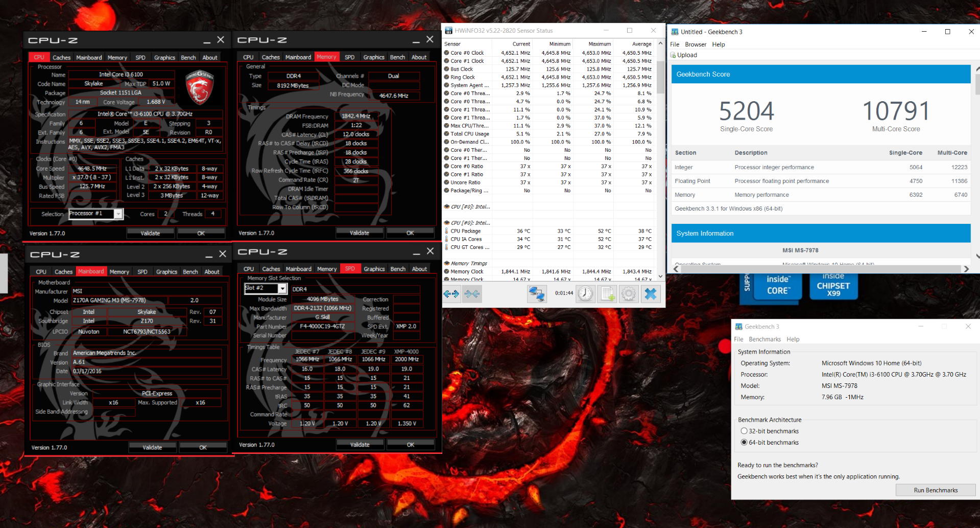This screenshot has width=980, height=528.
Task: Click OK in the CPU-Z SPD window
Action: click(x=411, y=445)
